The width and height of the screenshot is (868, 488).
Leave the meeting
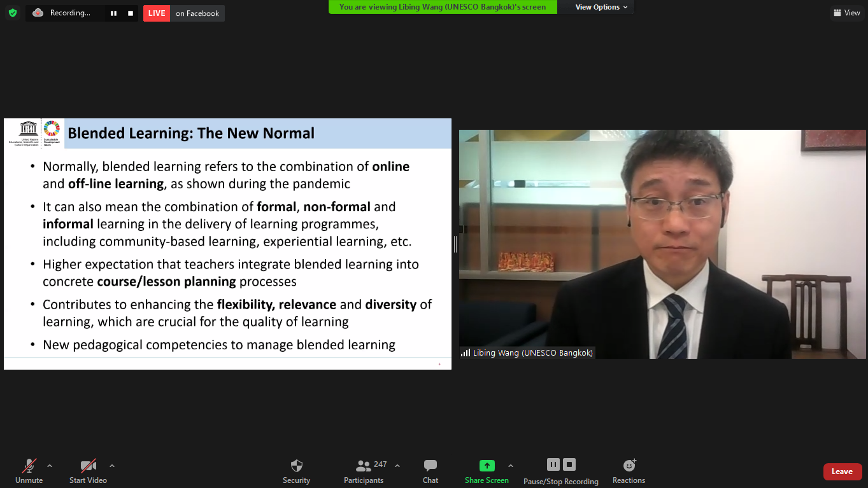tap(842, 471)
